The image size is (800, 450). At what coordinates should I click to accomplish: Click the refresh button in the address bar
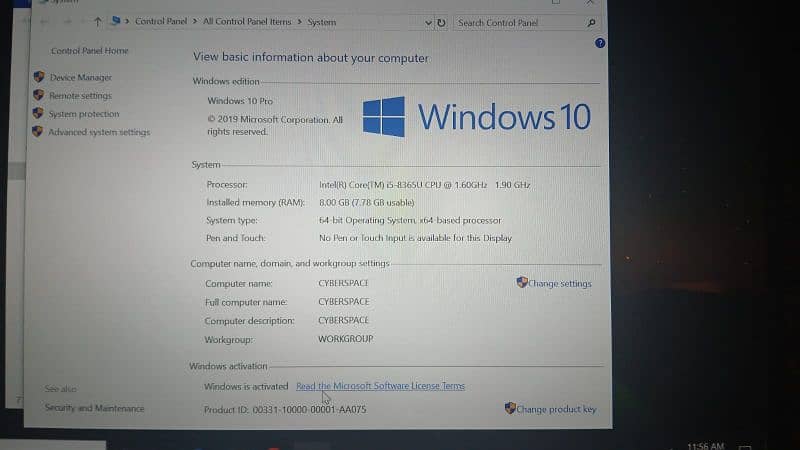tap(441, 22)
